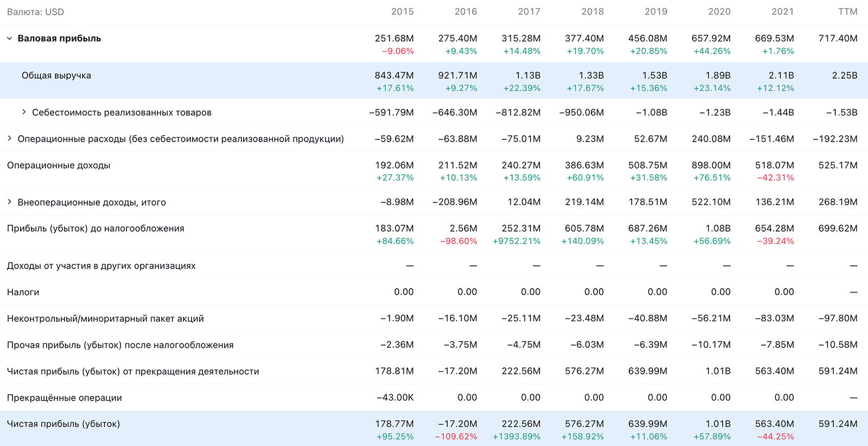This screenshot has width=868, height=446.
Task: Click the Прекращённые операции row label
Action: 65,398
